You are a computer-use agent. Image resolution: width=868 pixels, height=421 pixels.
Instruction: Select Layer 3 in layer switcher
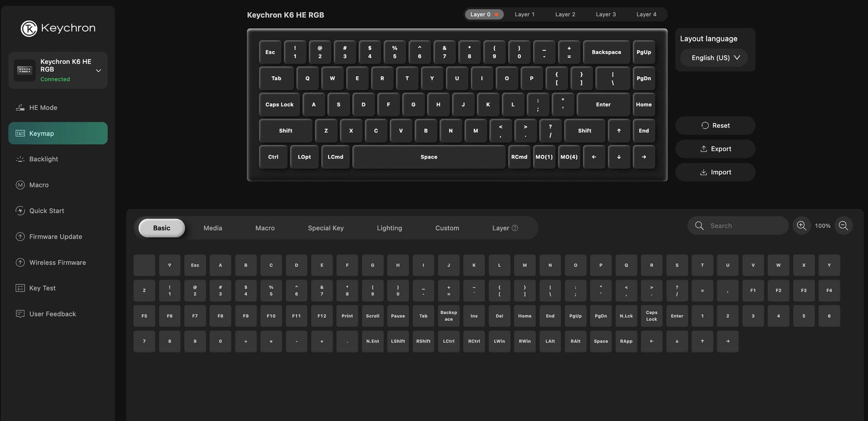(606, 14)
